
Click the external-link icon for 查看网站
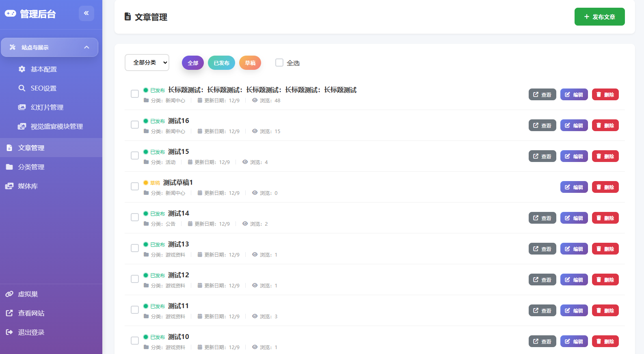click(x=9, y=313)
